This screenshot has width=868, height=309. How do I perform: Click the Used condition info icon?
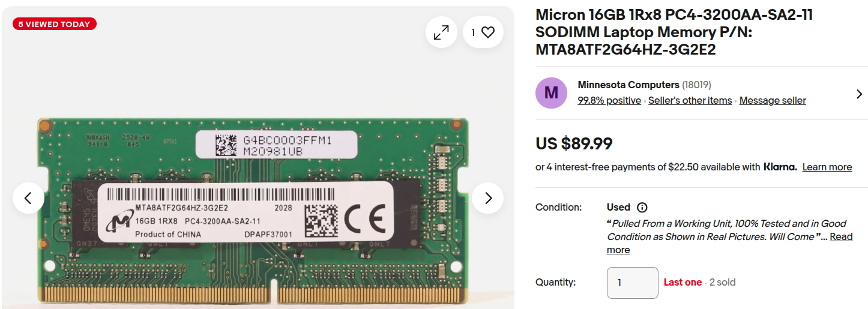pos(642,208)
